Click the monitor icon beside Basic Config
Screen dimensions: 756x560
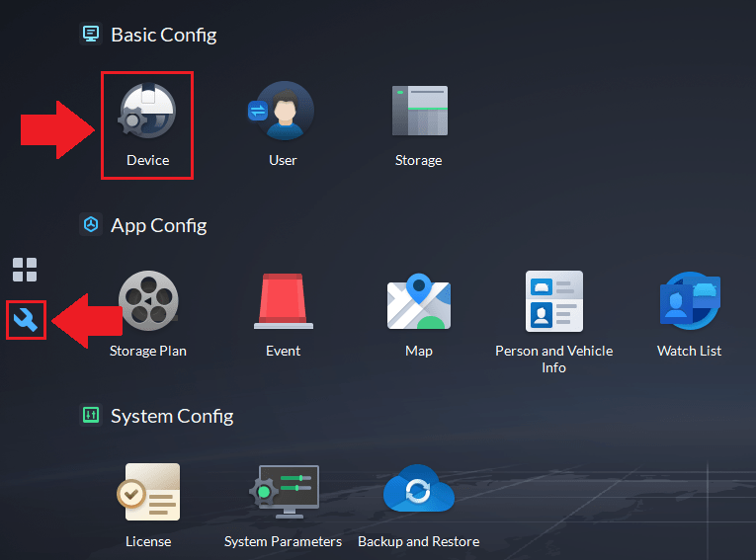(91, 35)
